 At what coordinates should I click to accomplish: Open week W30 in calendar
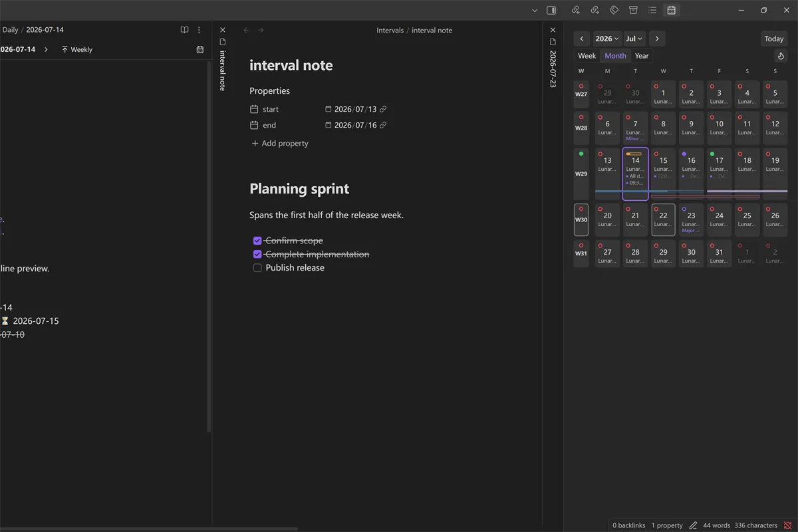point(581,219)
